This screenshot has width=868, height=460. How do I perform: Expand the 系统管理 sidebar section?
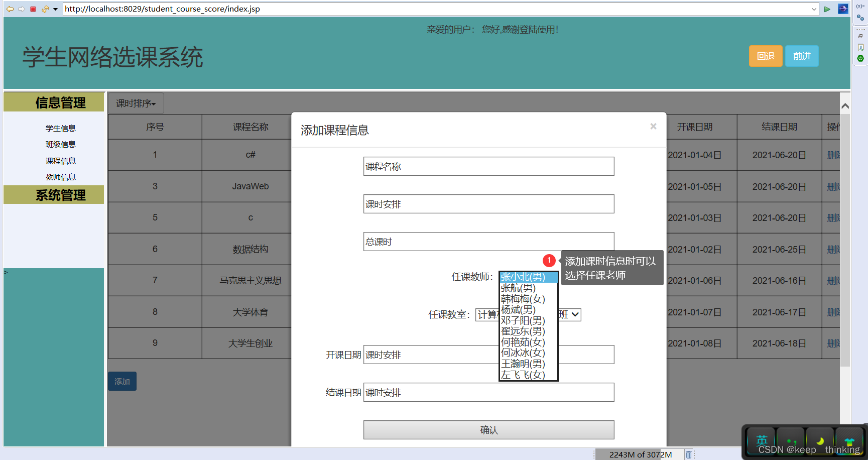tap(54, 195)
